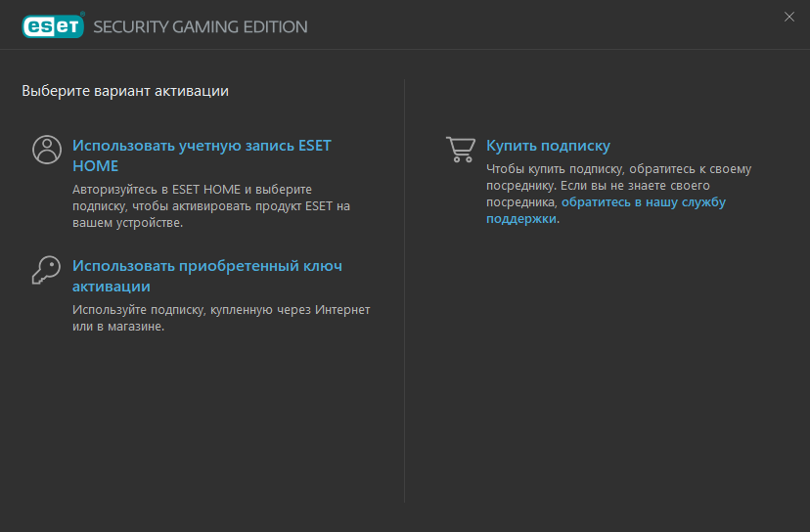The width and height of the screenshot is (810, 532).
Task: Click the vertical divider between the two columns
Action: point(404,290)
